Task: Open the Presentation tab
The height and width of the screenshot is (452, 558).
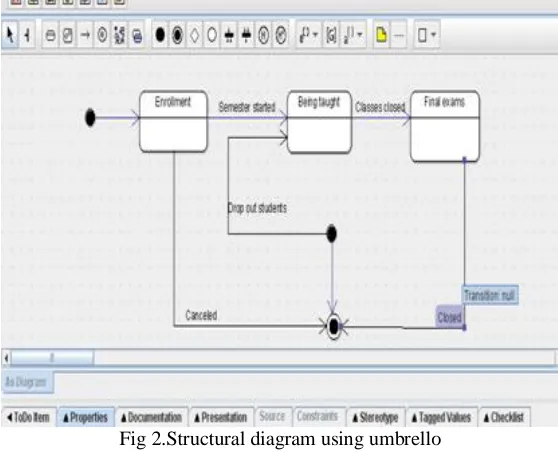Action: point(221,417)
